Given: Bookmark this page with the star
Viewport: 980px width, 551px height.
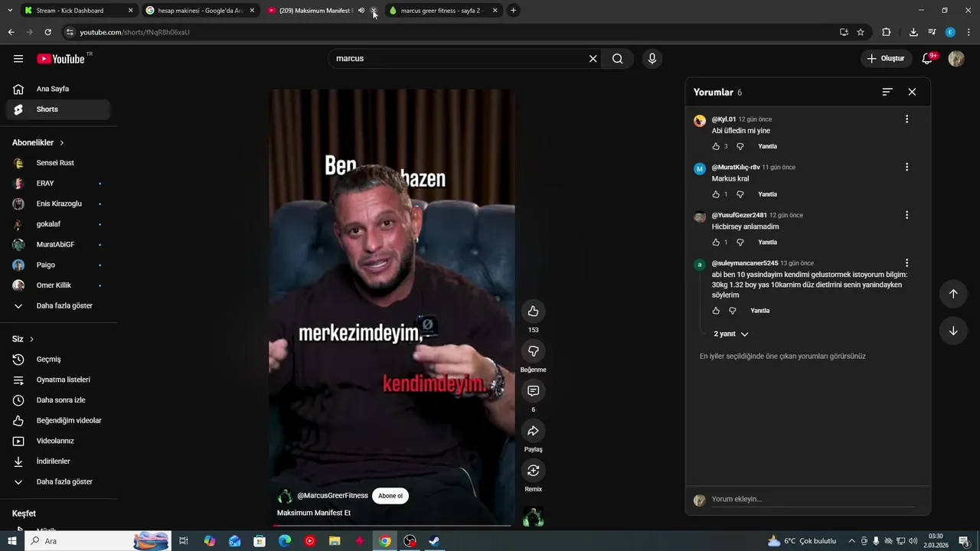Looking at the screenshot, I should tap(861, 32).
